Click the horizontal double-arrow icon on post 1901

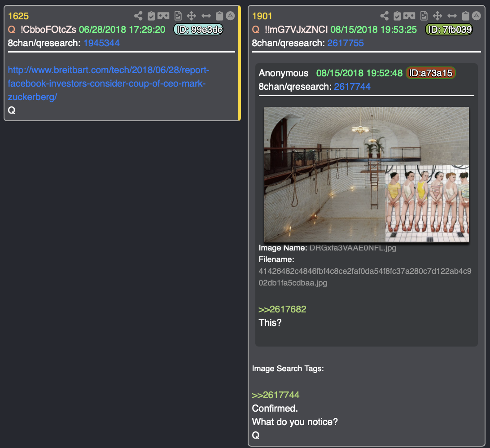[x=452, y=16]
